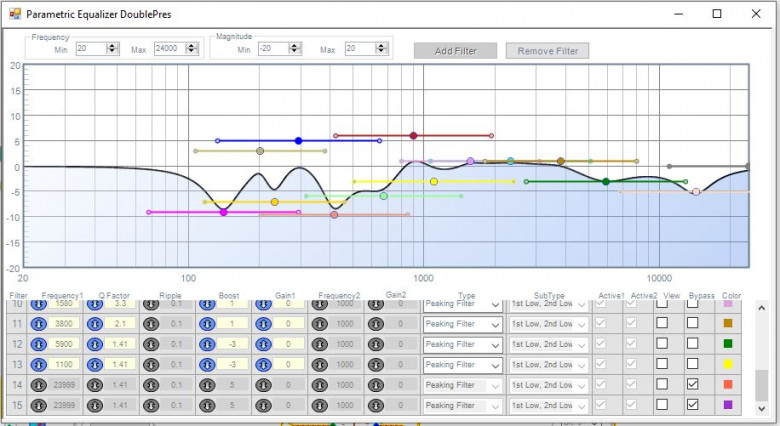Click the Gain1 knob in filter row 13
Screen dimensions: 780x426
point(263,365)
